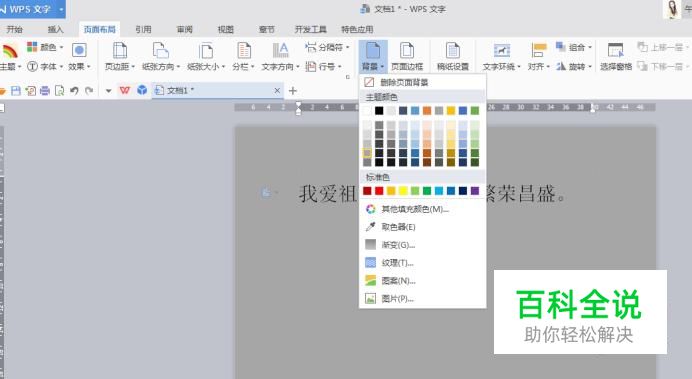The image size is (692, 379).
Task: Pick the orange theme color swatch
Action: pos(427,110)
